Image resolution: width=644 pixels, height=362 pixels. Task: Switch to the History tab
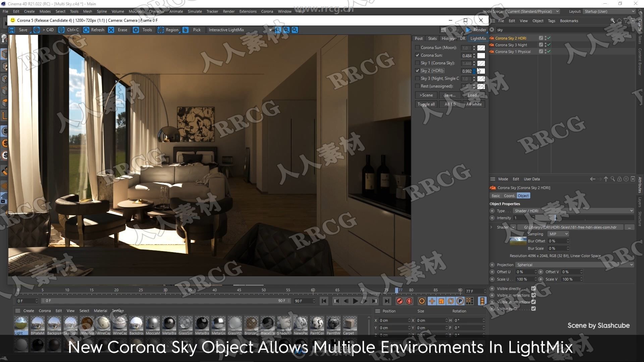(x=448, y=39)
